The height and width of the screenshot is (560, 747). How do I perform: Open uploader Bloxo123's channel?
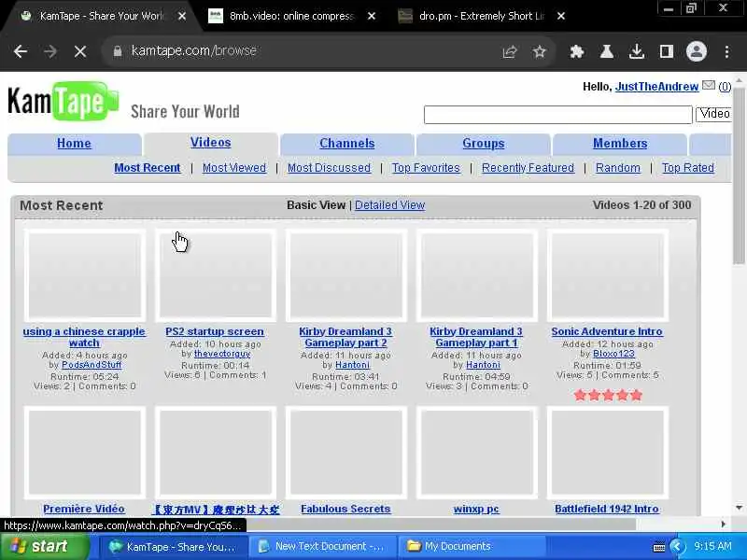613,354
